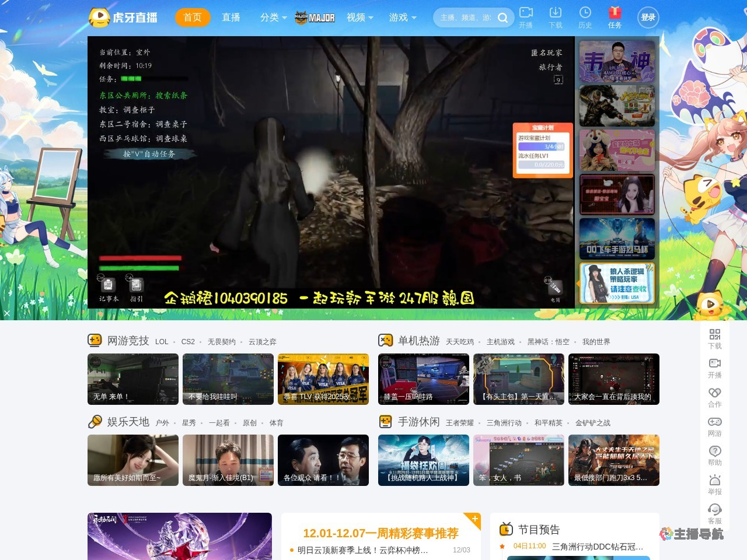Click the search input field in top bar
The width and height of the screenshot is (747, 560).
(467, 17)
